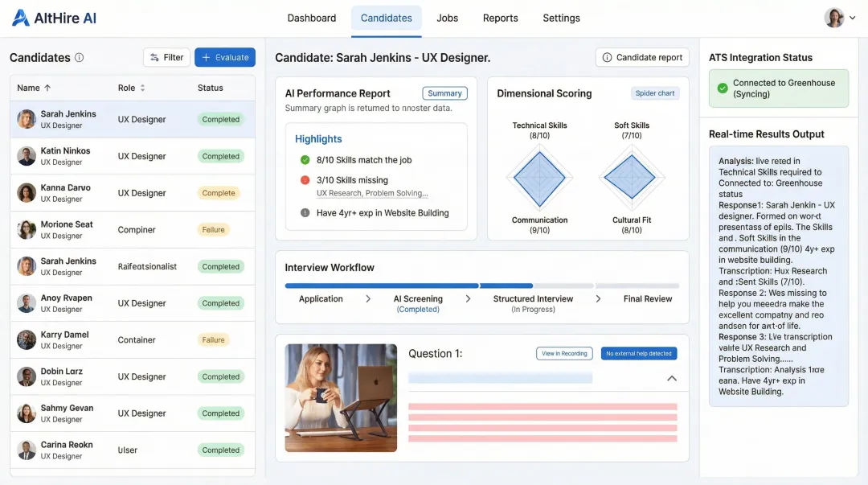Switch to the Jobs tab
Screen dimensions: 868x485
click(x=447, y=18)
